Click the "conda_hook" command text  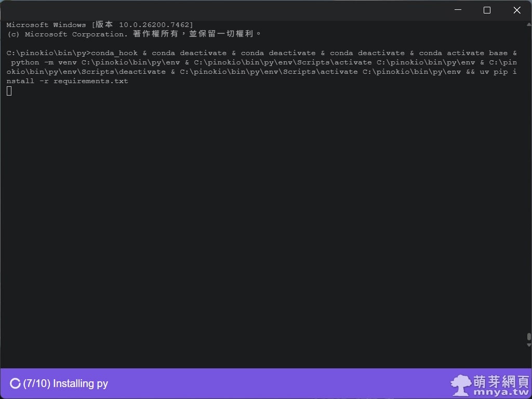tap(114, 53)
